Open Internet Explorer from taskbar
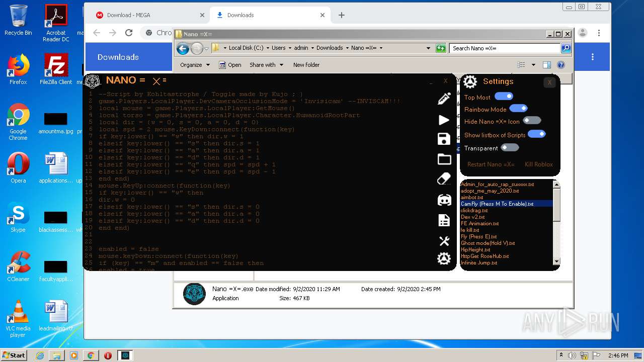 tap(40, 355)
